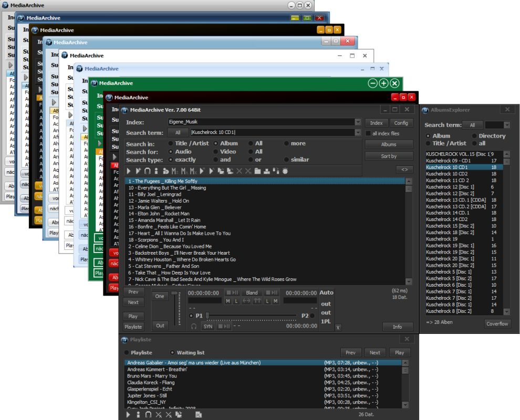The image size is (520, 420).
Task: Click the Sort by button
Action: (389, 156)
